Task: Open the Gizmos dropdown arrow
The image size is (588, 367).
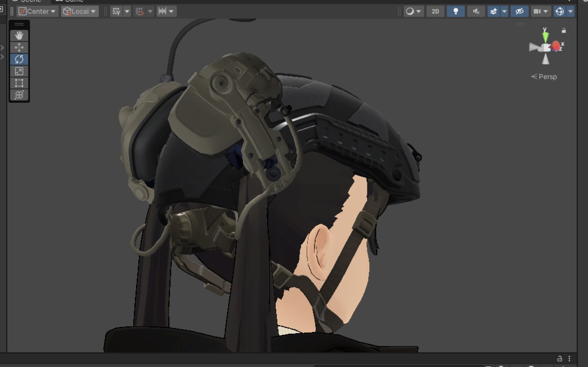Action: coord(570,11)
